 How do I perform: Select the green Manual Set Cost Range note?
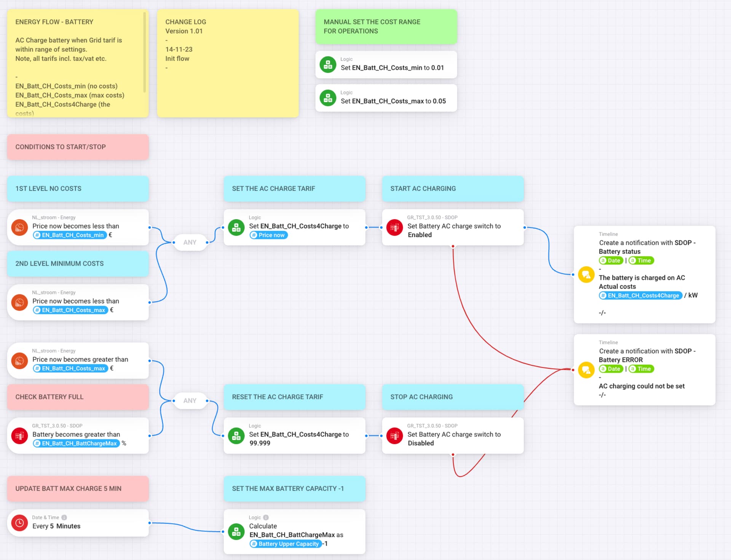pyautogui.click(x=386, y=27)
